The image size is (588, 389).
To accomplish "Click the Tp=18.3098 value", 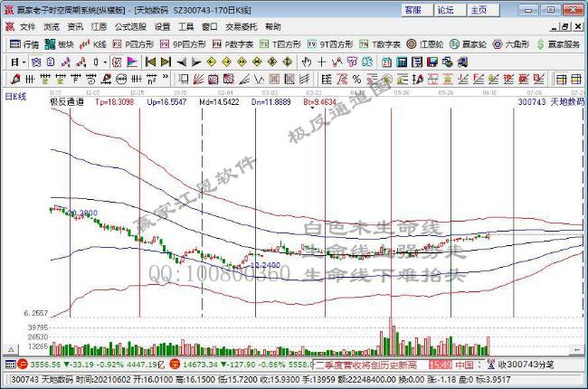I will pos(114,101).
